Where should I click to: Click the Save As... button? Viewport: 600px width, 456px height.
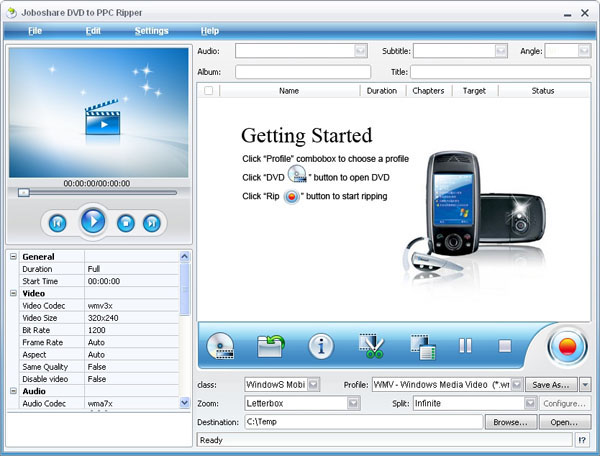coord(551,384)
